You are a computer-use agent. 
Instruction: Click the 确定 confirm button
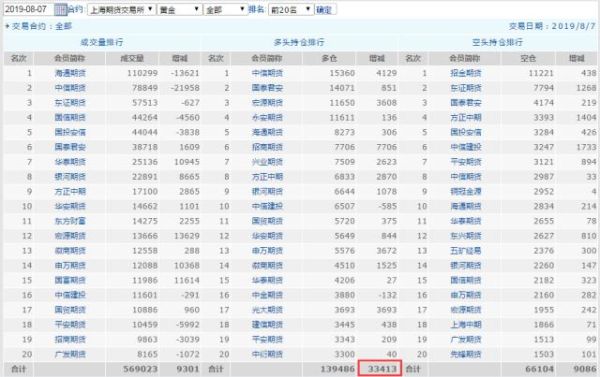(325, 10)
